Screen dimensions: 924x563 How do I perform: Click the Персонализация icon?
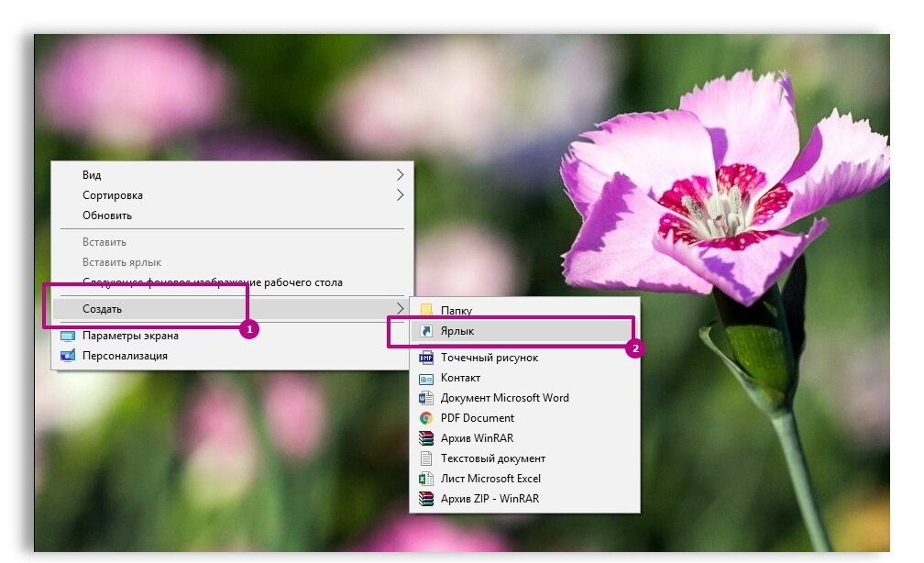(68, 356)
